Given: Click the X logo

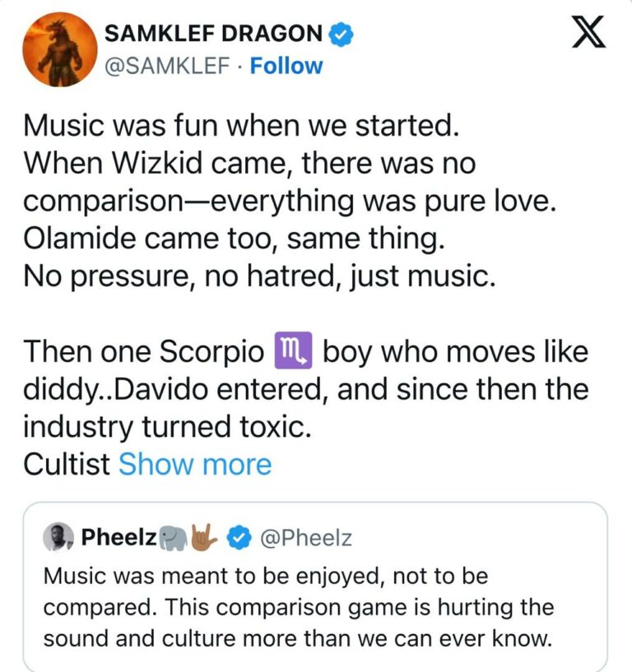Looking at the screenshot, I should [588, 32].
